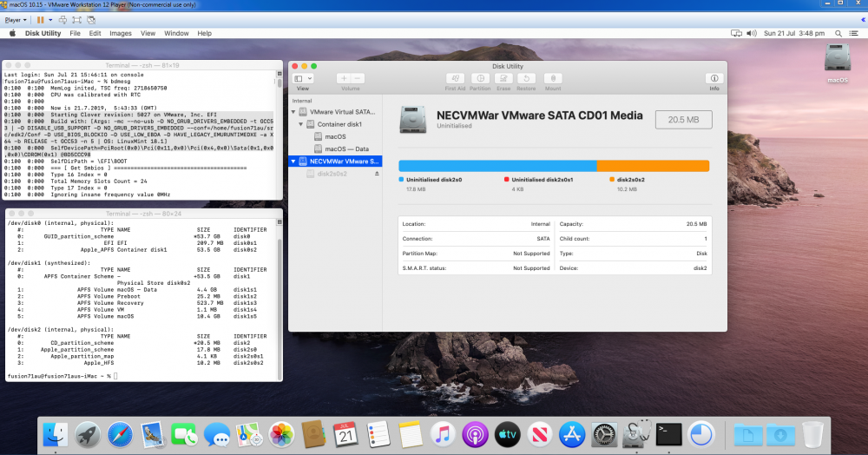Open the VMware Player dropdown menu

click(16, 20)
